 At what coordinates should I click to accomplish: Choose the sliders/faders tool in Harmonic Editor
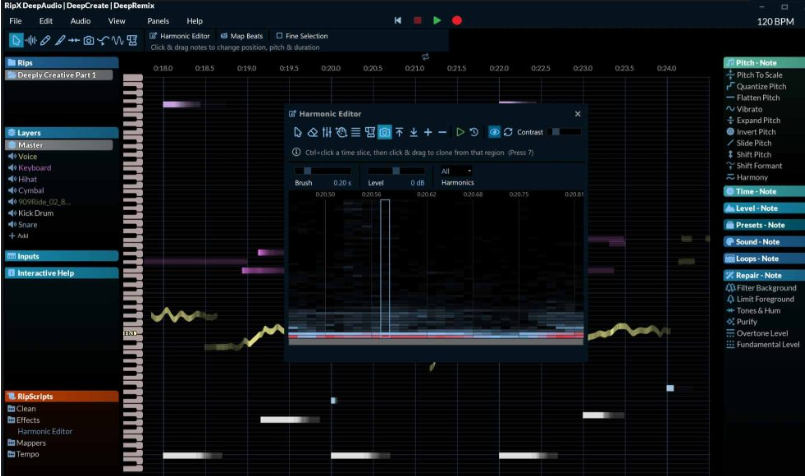coord(327,132)
